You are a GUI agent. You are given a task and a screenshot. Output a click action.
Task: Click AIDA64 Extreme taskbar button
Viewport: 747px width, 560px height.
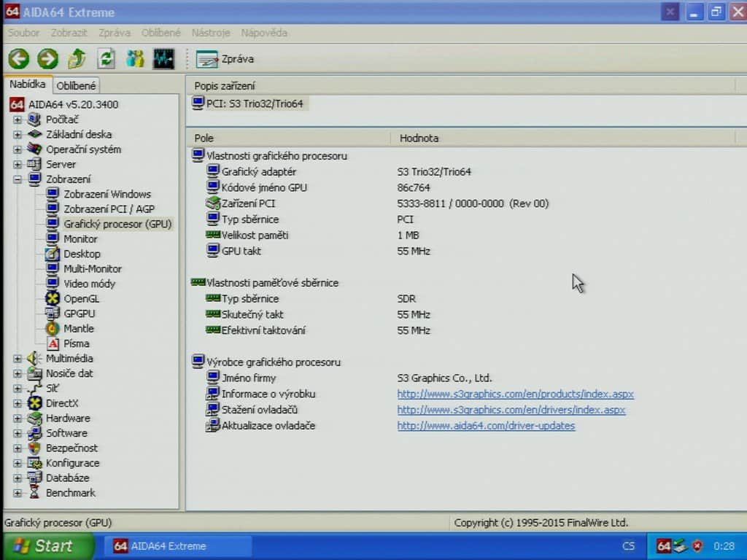pos(177,546)
